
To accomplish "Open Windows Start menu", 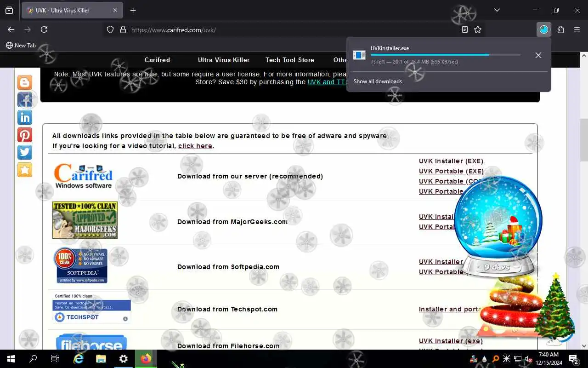I will point(11,359).
